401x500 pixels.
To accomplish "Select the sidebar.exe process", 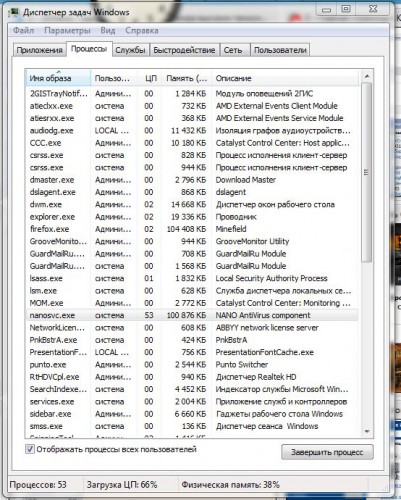I will tap(192, 414).
